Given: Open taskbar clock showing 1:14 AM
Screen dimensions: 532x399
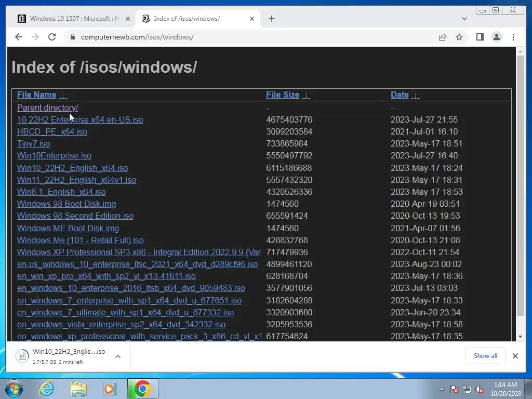Looking at the screenshot, I should pyautogui.click(x=505, y=389).
